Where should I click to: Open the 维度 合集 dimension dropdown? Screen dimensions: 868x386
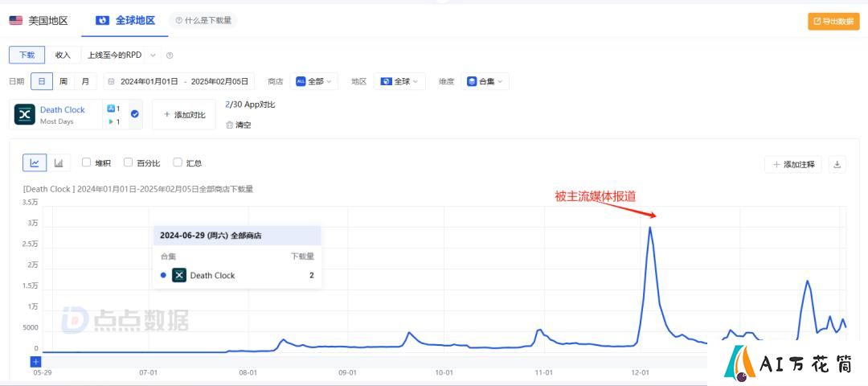[x=485, y=81]
